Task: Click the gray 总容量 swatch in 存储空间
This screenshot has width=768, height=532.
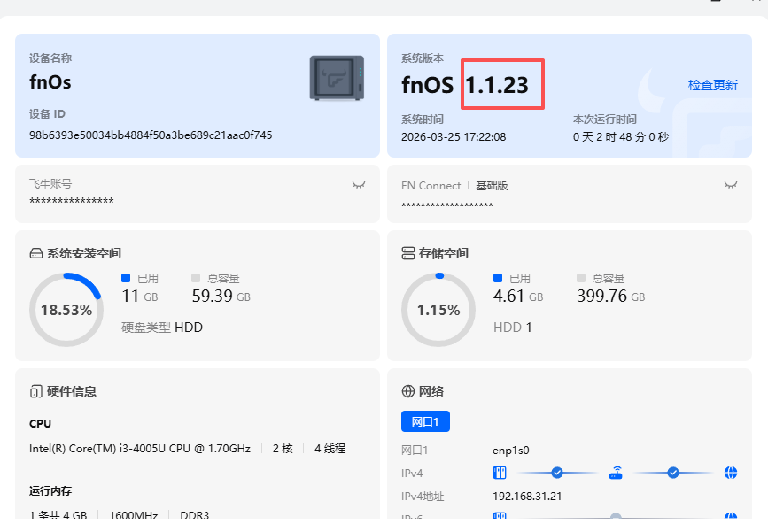Action: click(x=581, y=278)
